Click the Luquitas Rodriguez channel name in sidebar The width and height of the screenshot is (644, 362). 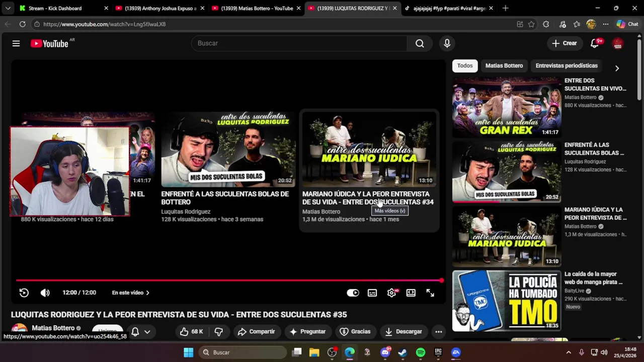click(585, 162)
